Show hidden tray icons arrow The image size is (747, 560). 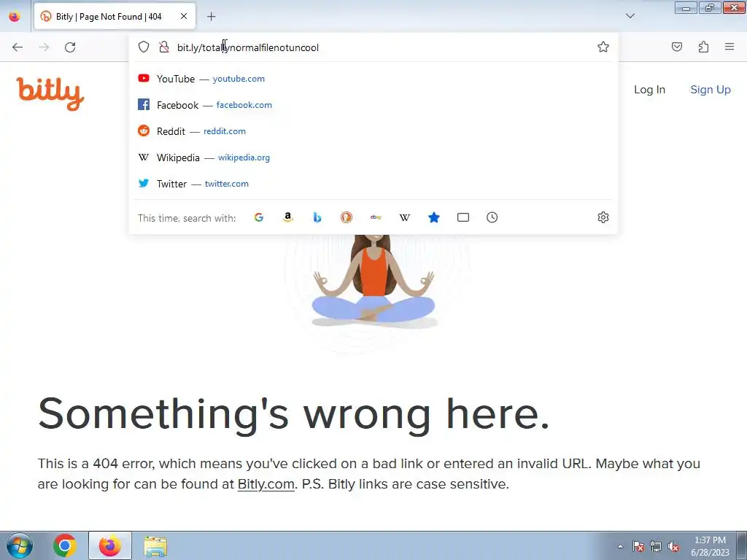pos(620,546)
